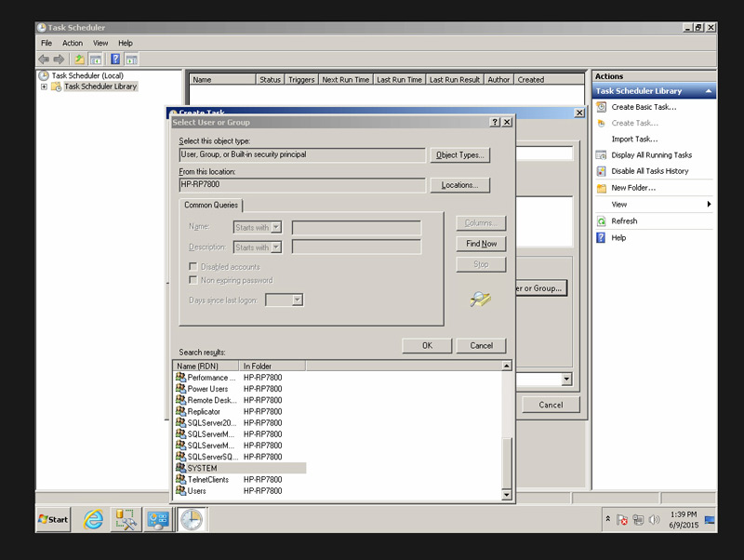The image size is (744, 560).
Task: Click the blue question mark Help toolbar icon
Action: click(x=115, y=60)
